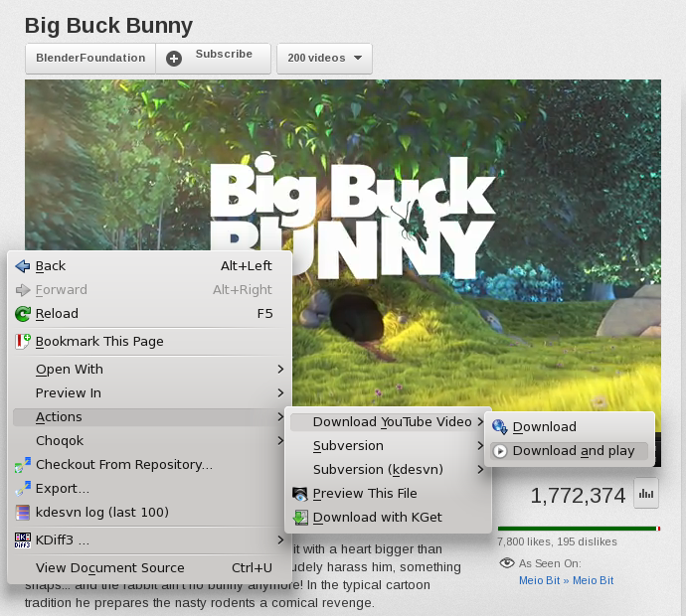Screen dimensions: 686x616
Task: Open the BlenderFoundation channel button
Action: 90,59
